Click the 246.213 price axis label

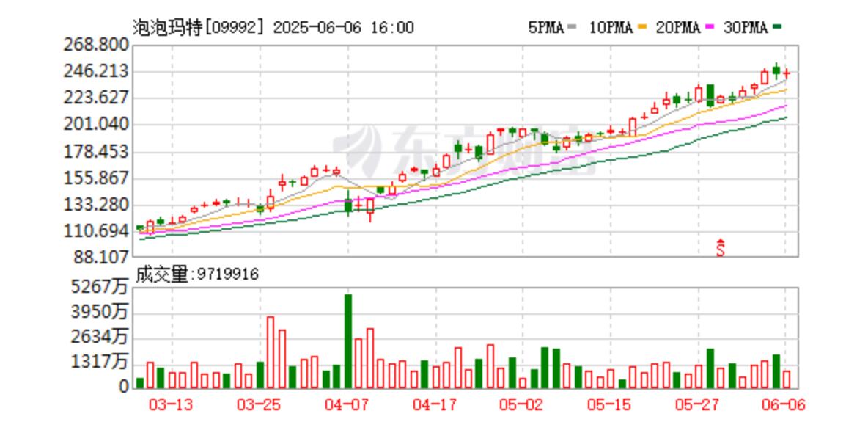(x=97, y=71)
